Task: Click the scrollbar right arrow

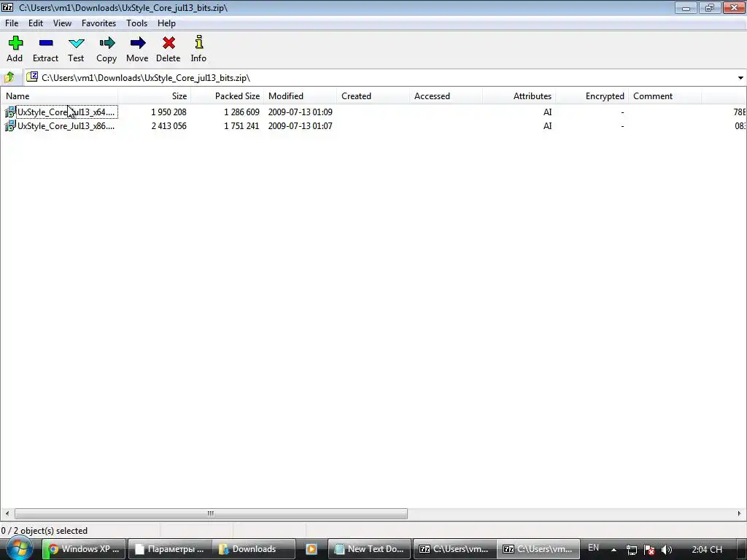Action: 740,513
